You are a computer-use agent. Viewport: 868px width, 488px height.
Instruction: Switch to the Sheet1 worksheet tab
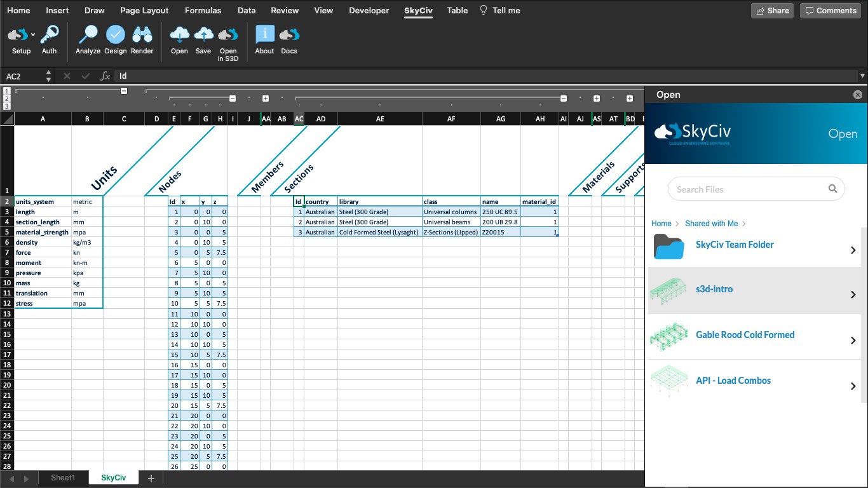tap(63, 478)
